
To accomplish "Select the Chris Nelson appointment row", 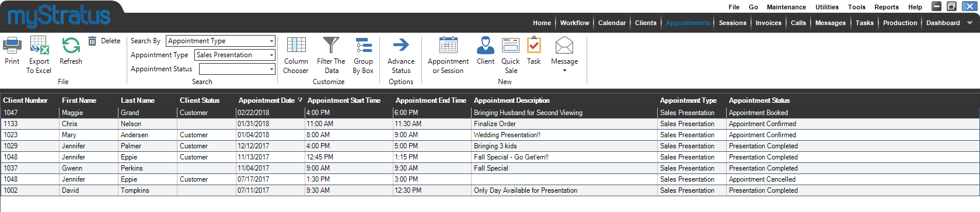I will [x=490, y=124].
